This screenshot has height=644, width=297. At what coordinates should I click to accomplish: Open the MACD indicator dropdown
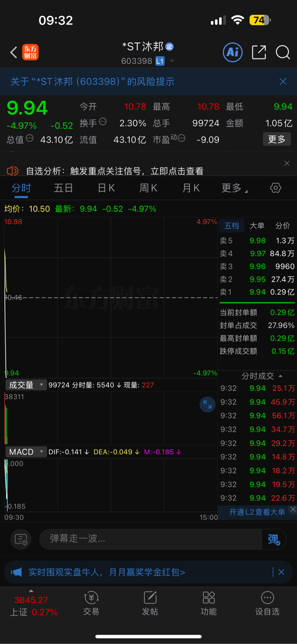click(x=26, y=452)
